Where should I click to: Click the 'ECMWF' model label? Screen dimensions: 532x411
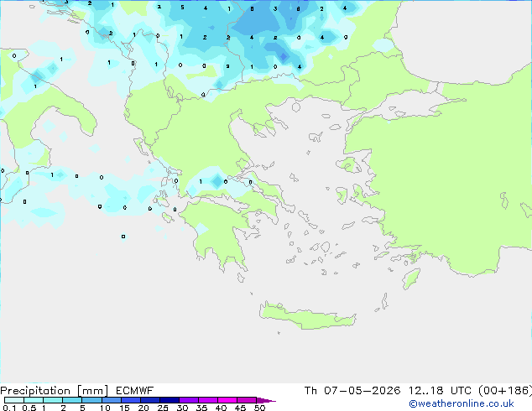[x=135, y=391]
